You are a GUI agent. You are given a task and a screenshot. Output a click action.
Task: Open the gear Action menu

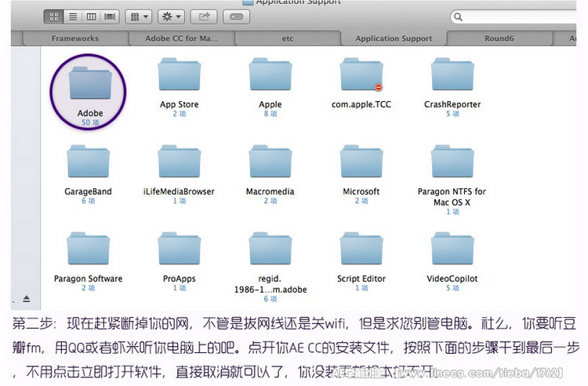click(x=172, y=17)
